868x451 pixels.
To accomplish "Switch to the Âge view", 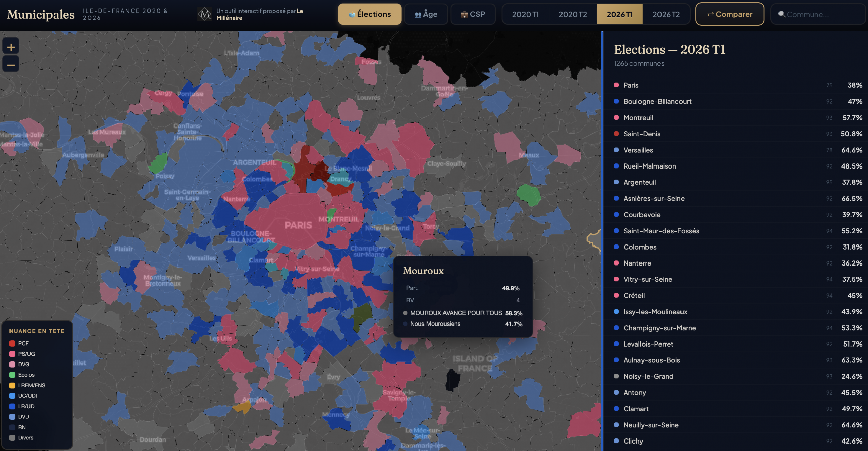I will (x=426, y=14).
